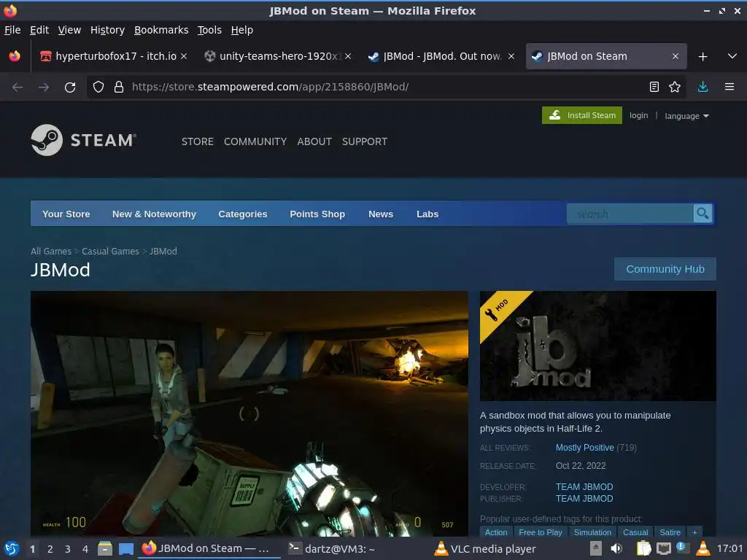Open tracking protection shield icon
This screenshot has width=747, height=560.
click(98, 87)
